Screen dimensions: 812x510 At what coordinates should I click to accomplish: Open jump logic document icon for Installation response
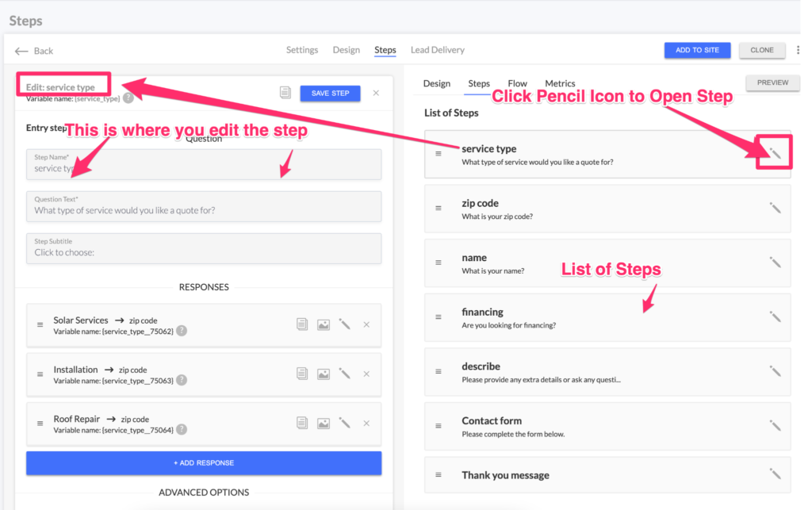pos(301,374)
